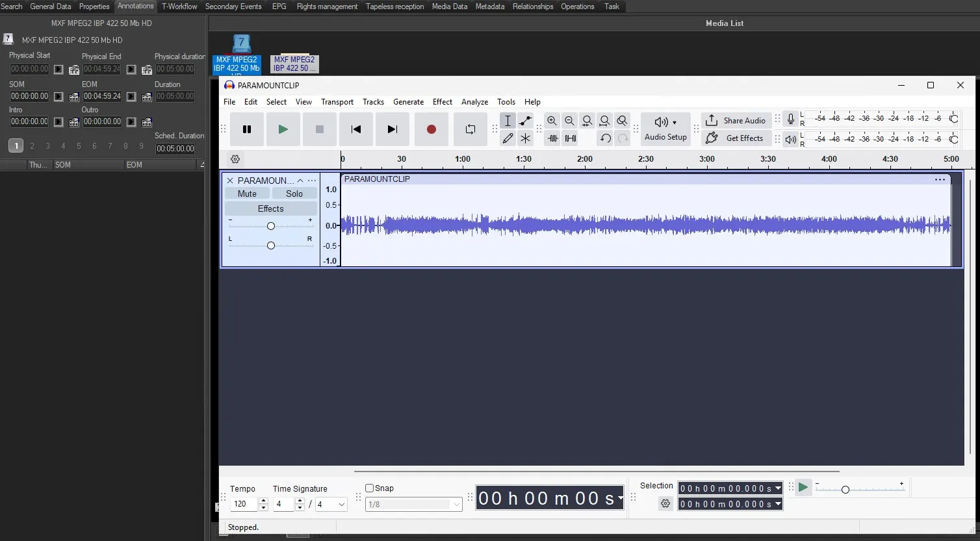Viewport: 980px width, 541px height.
Task: Open the Generate menu
Action: pyautogui.click(x=408, y=102)
